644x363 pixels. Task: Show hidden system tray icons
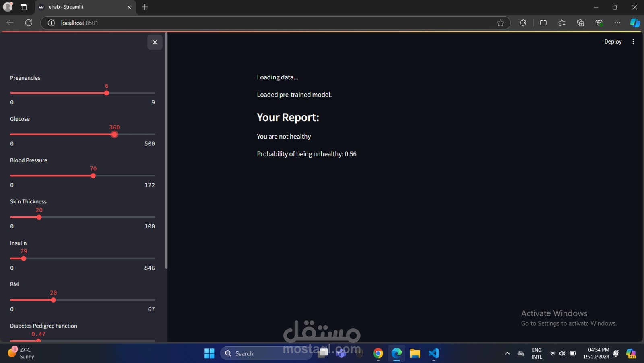(507, 353)
